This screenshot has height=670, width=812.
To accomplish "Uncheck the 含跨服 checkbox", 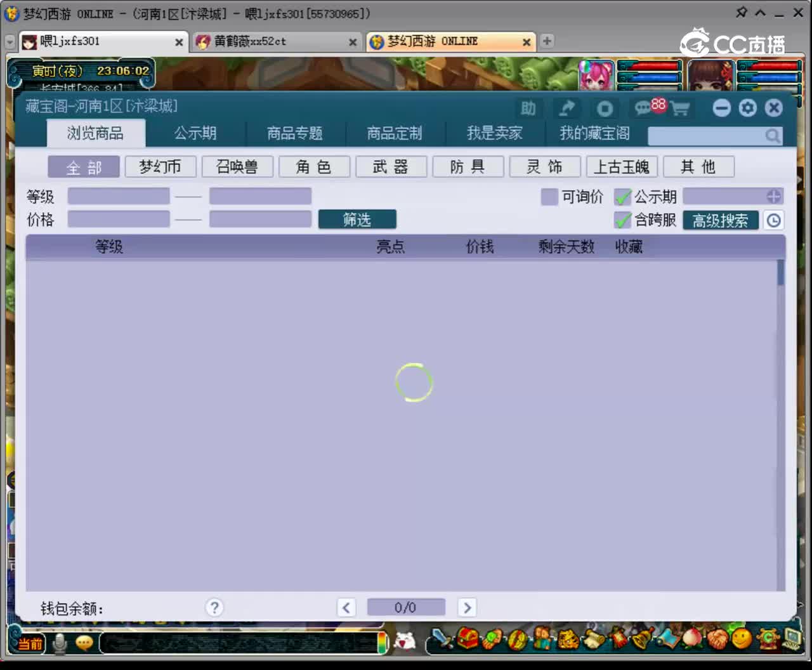I will (623, 220).
